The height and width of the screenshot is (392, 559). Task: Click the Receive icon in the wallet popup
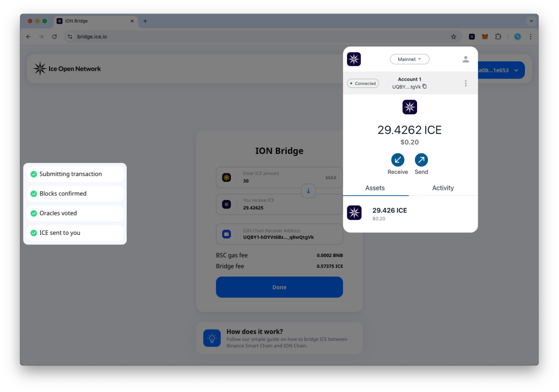(x=397, y=160)
